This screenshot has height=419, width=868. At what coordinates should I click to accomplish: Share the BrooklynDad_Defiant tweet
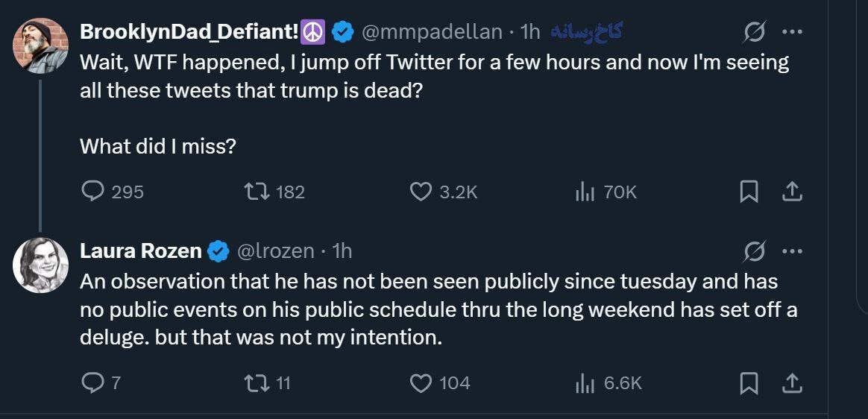791,192
